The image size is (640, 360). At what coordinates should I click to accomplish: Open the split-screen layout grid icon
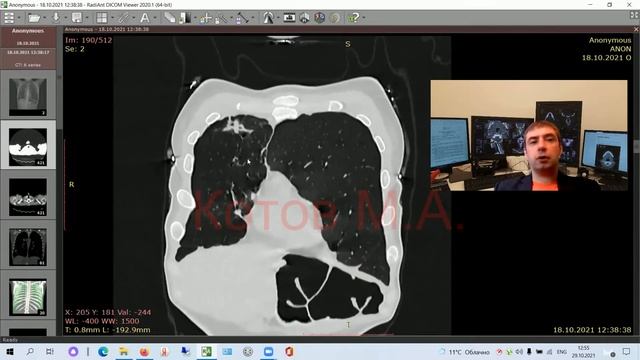(101, 18)
